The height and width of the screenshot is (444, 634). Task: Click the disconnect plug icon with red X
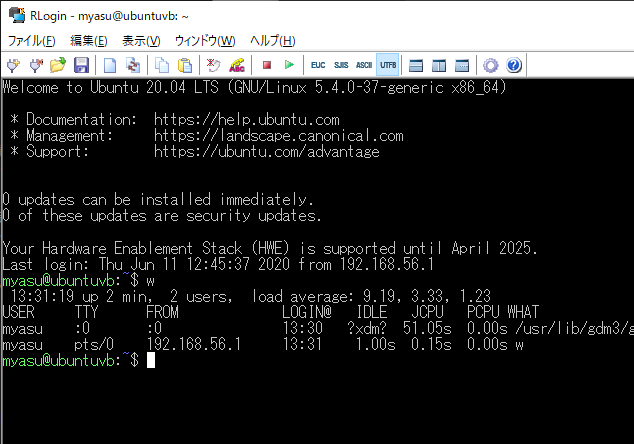click(36, 65)
